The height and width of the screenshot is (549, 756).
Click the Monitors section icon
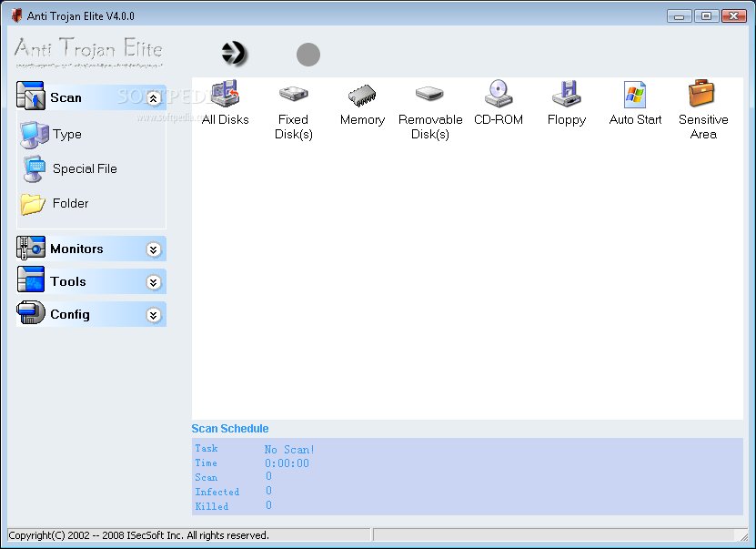[x=30, y=248]
